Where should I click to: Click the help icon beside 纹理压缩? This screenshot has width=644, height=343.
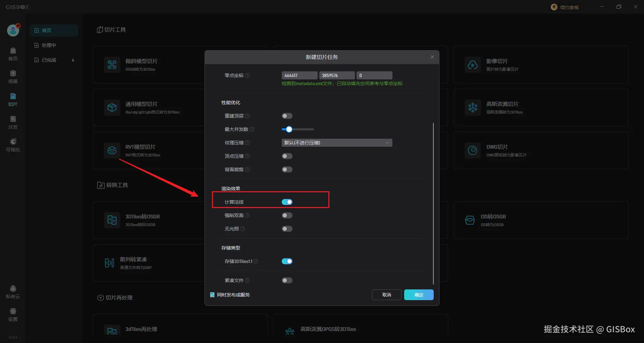click(x=247, y=143)
